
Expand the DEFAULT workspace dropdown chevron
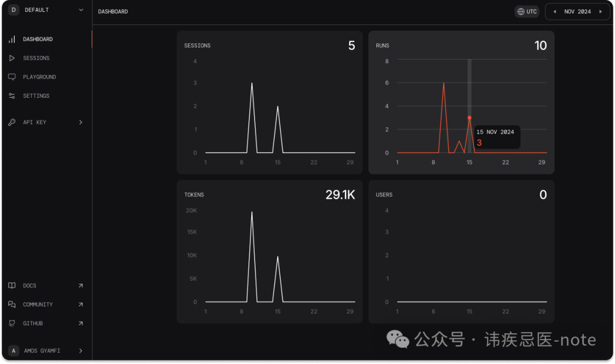[81, 10]
